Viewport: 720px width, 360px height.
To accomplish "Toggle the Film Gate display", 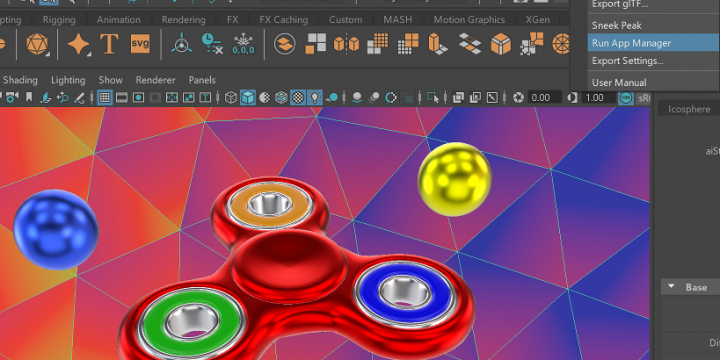I will coord(122,97).
